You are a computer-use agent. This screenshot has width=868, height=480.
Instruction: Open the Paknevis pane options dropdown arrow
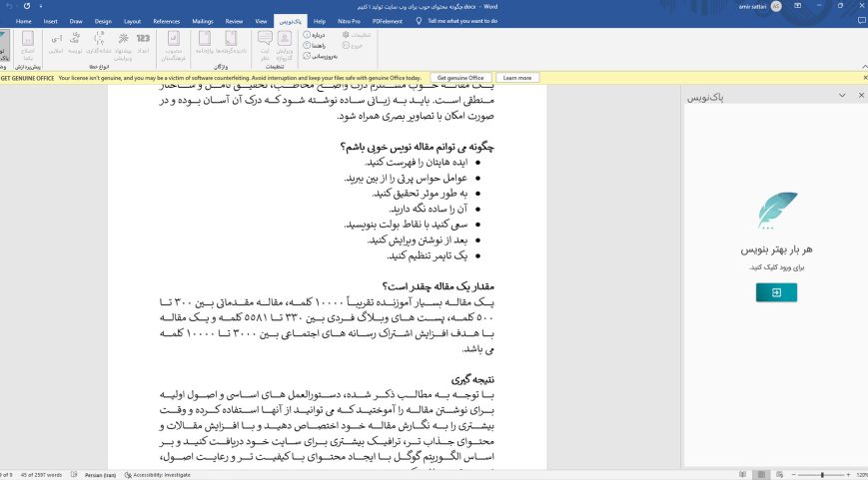click(842, 96)
